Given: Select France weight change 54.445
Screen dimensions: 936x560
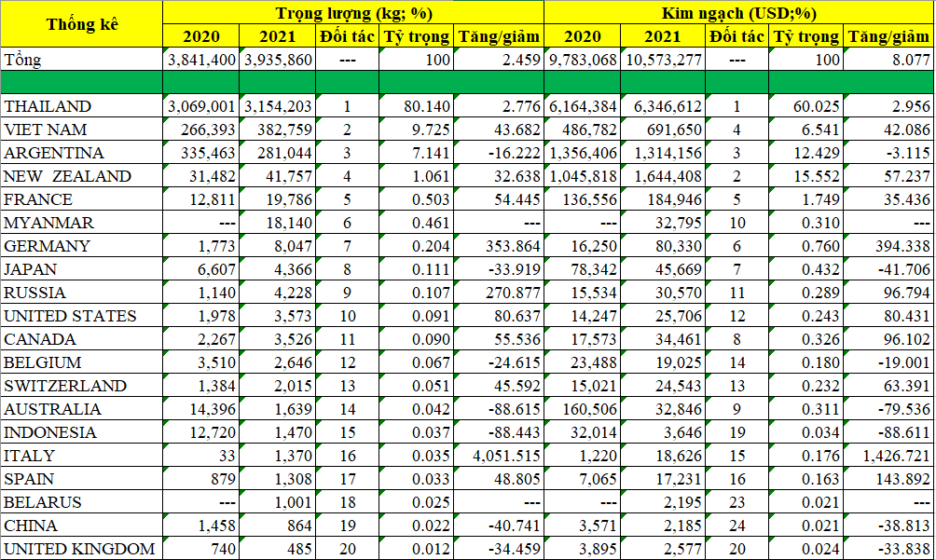Looking at the screenshot, I should point(499,199).
